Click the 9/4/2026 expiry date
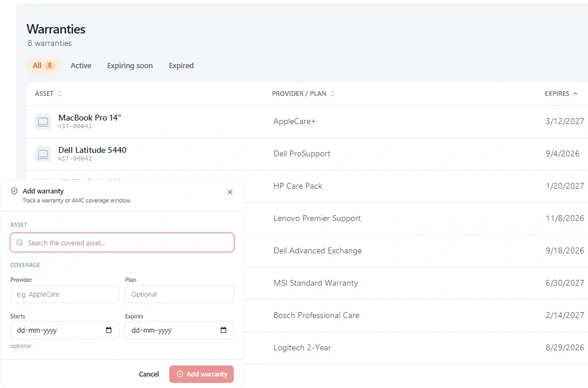 (x=563, y=153)
